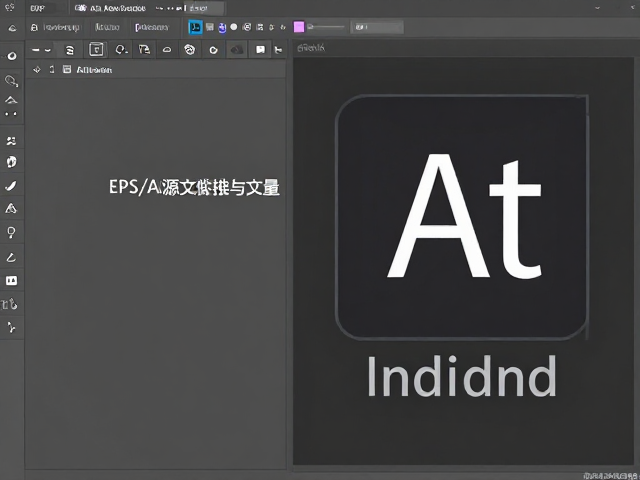
Task: Select the outlined square frame button
Action: (96, 49)
